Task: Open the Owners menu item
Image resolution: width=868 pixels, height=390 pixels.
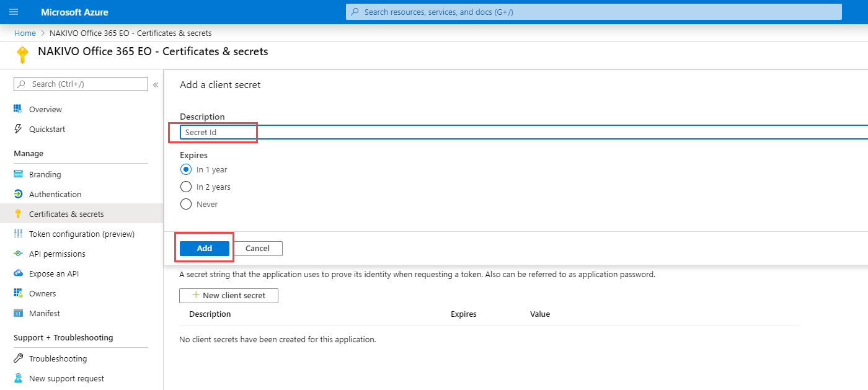Action: click(42, 293)
